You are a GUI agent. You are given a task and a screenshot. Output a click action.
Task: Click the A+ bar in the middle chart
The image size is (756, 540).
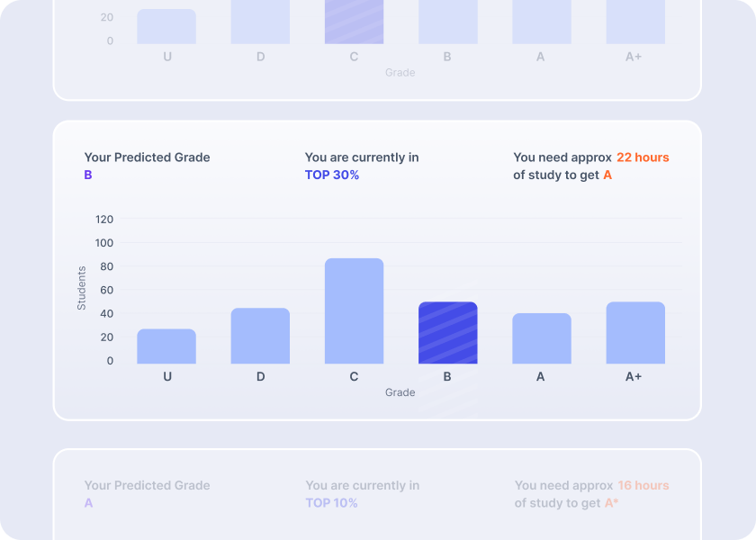pyautogui.click(x=634, y=333)
